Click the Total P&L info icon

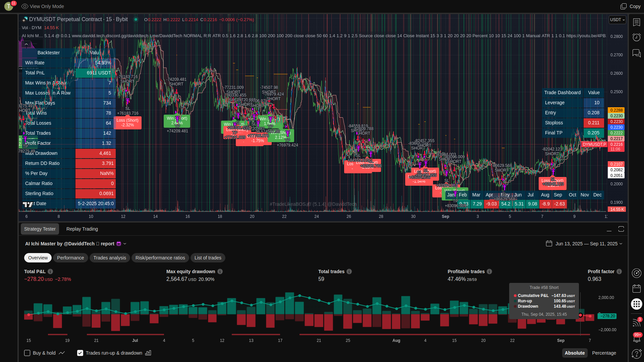50,271
